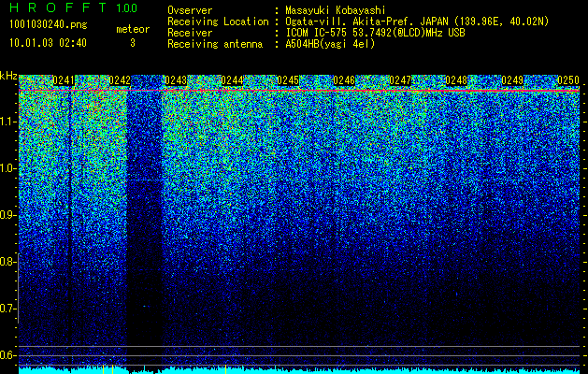Viewport: 588px width, 374px height.
Task: Select the filename 1001030240.png
Action: 49,24
